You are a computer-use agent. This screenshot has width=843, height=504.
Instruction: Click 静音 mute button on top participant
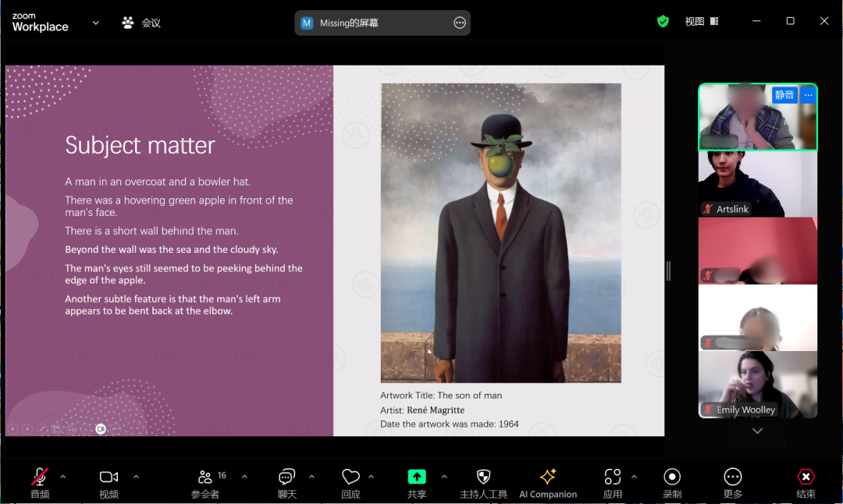pyautogui.click(x=784, y=95)
